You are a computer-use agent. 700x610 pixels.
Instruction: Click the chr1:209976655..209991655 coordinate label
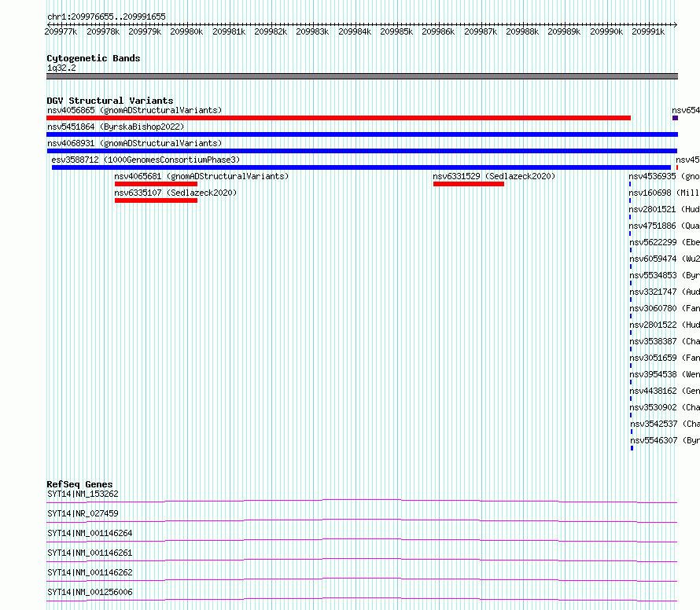[x=106, y=17]
